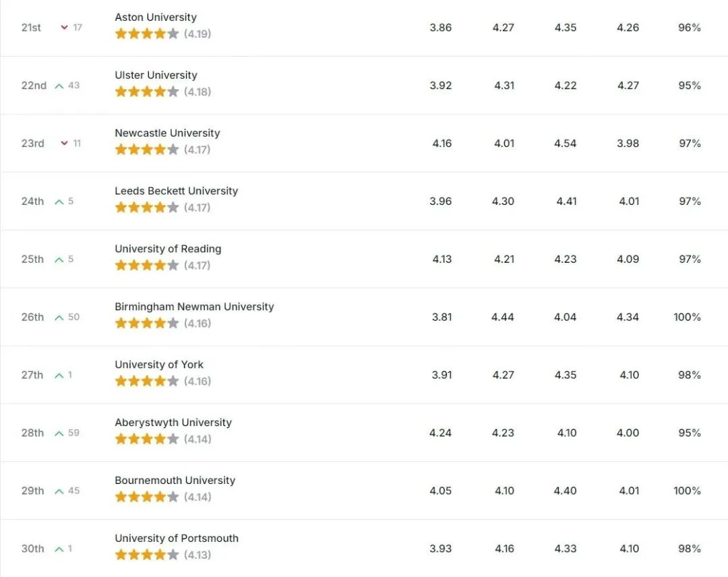Click Bournemouth University's star rating icons

point(147,497)
